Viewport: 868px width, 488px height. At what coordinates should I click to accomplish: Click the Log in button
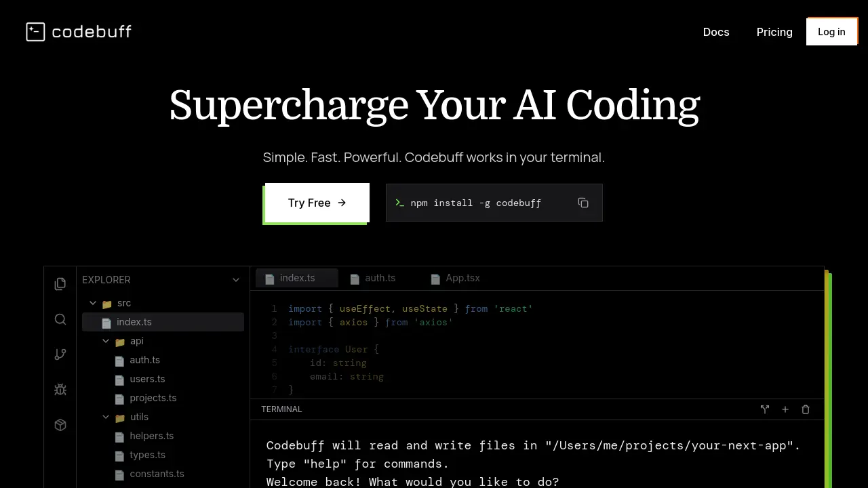(831, 32)
